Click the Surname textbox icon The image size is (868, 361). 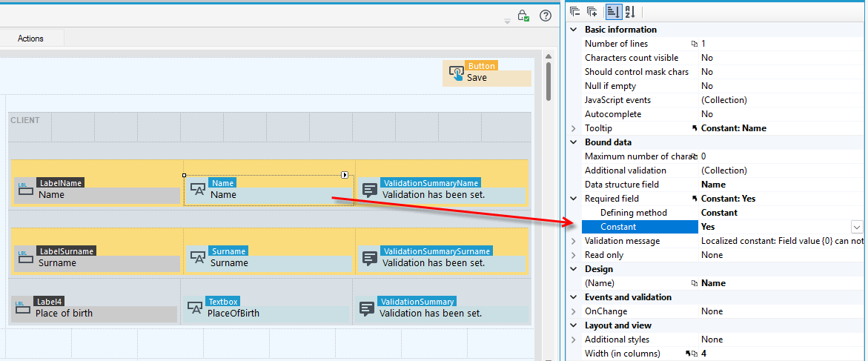[198, 257]
